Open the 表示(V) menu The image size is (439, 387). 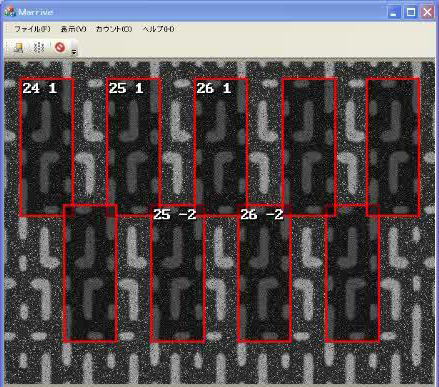tap(73, 29)
